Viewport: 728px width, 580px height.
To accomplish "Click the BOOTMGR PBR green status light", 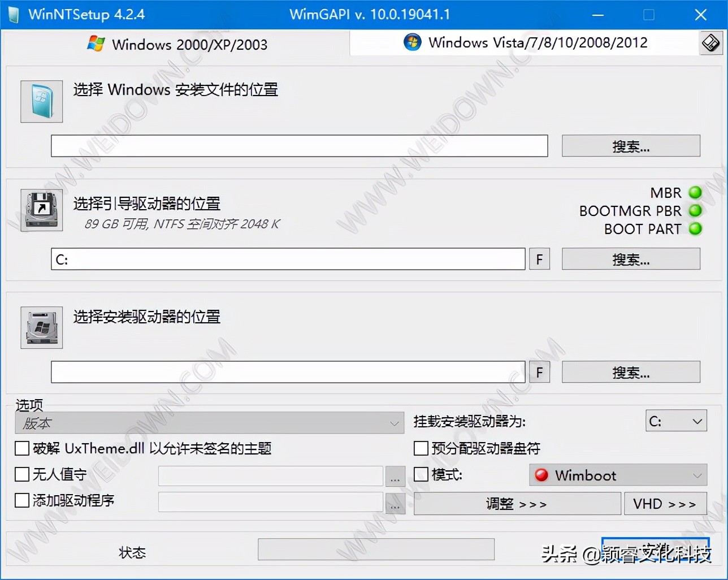I will [695, 211].
